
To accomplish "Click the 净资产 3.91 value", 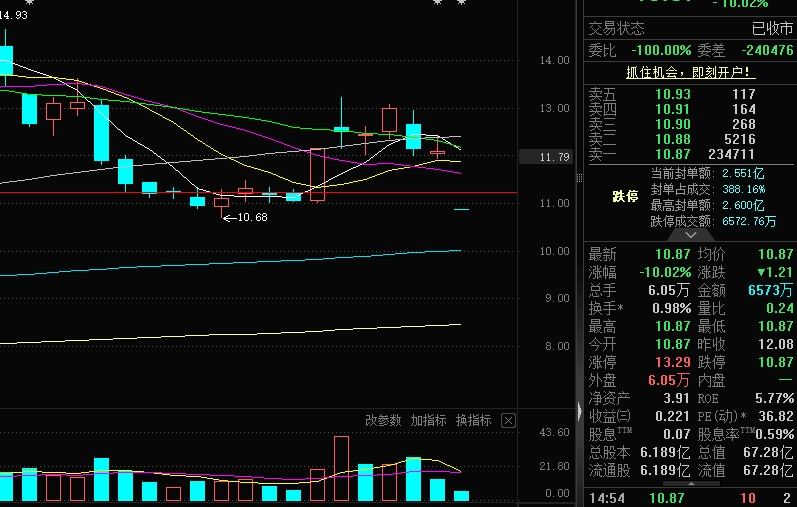I will tap(676, 398).
